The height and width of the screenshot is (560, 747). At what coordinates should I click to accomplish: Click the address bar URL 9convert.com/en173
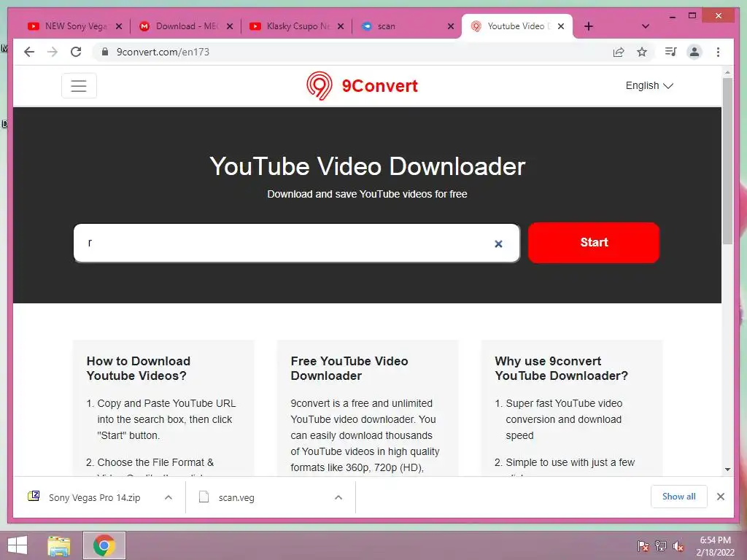163,52
